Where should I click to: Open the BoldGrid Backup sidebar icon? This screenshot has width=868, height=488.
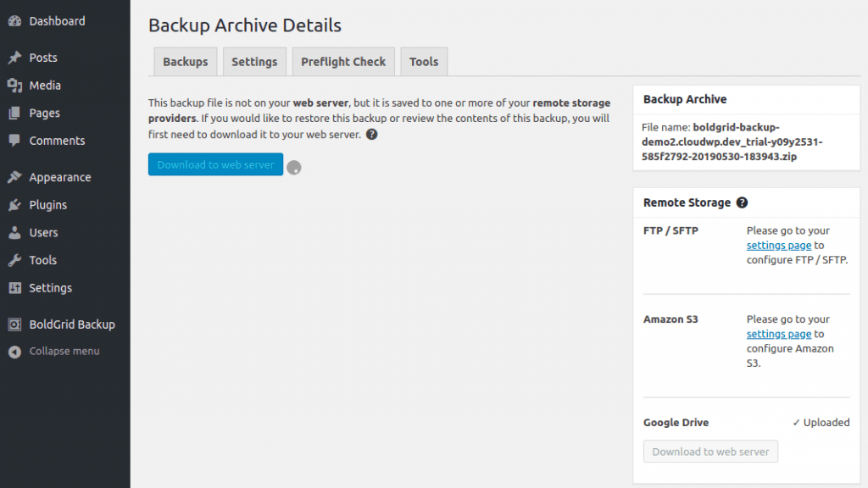(15, 324)
